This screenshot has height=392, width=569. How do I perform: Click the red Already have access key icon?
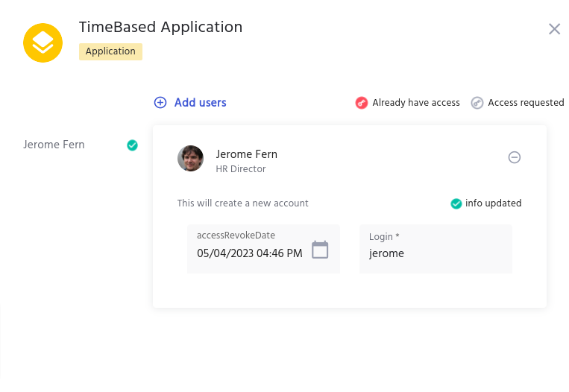pos(362,103)
